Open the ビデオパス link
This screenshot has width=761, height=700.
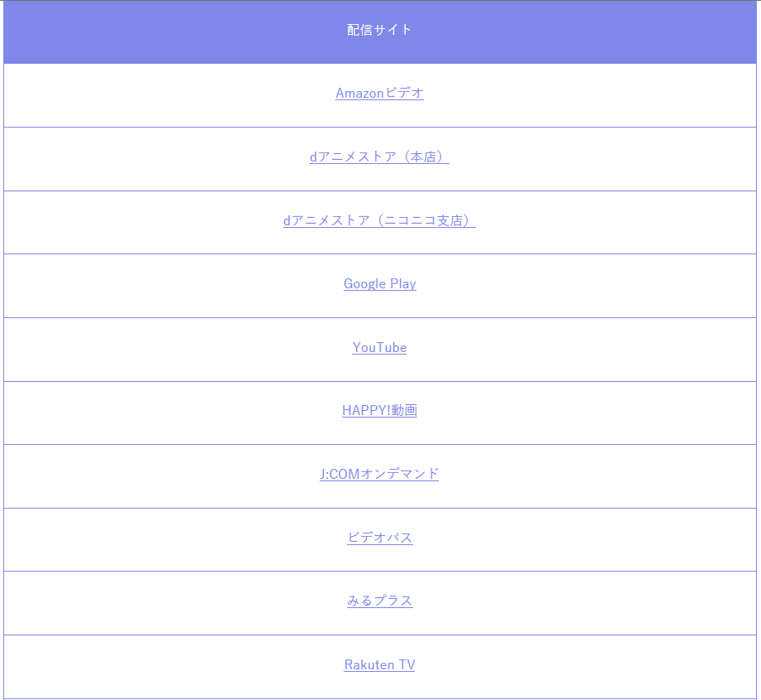coord(379,538)
